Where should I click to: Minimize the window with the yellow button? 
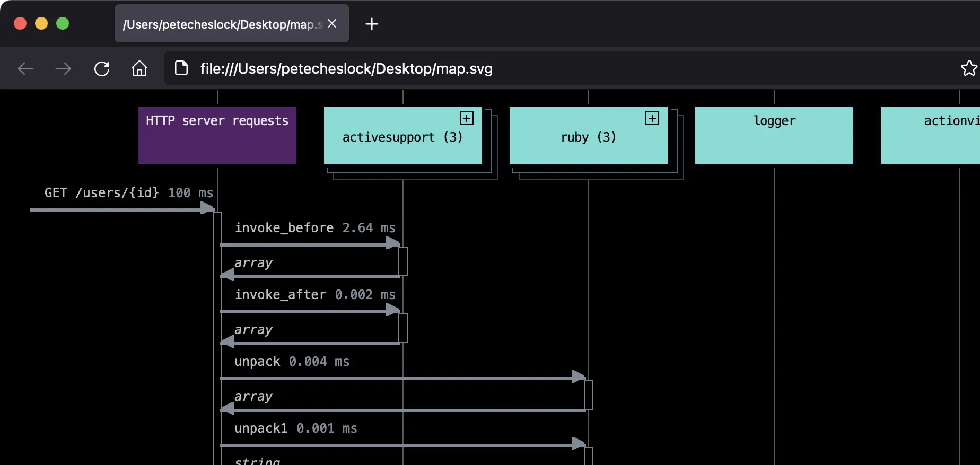41,23
